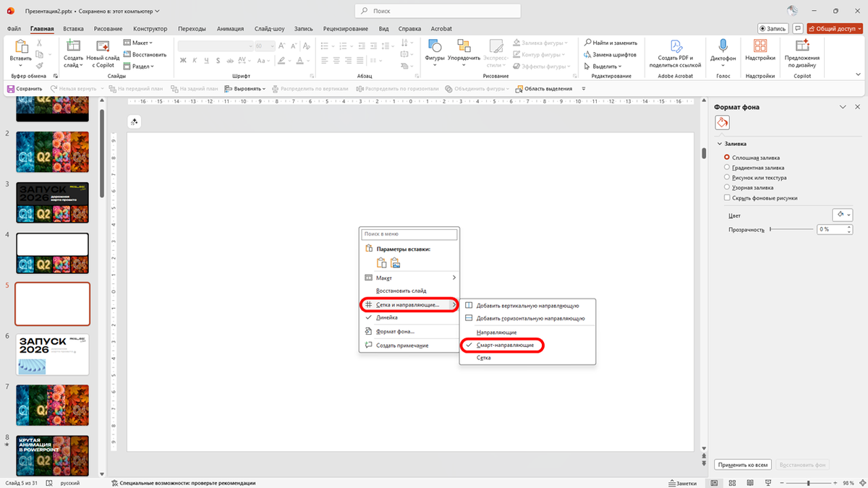Check the Скрыть фоновые рисунки checkbox
The image size is (868, 488).
click(727, 197)
